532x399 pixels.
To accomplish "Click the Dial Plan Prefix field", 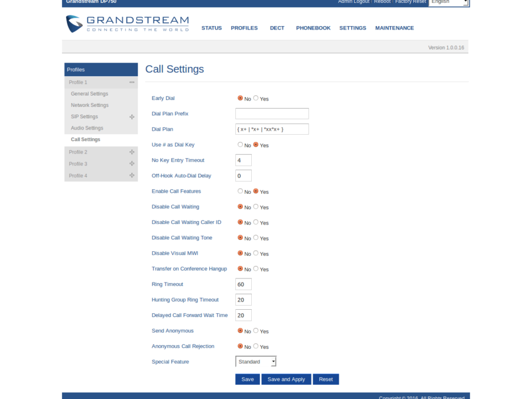I will pyautogui.click(x=272, y=113).
